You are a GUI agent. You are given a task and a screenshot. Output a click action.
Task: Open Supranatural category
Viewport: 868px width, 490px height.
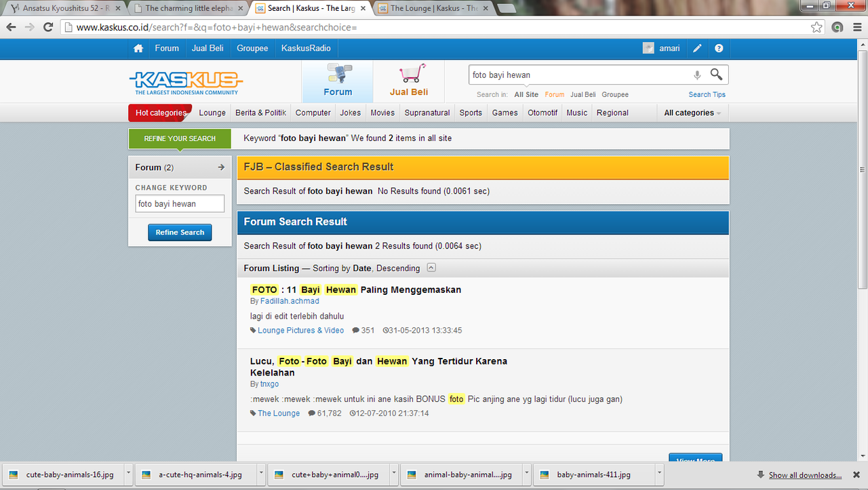click(427, 113)
